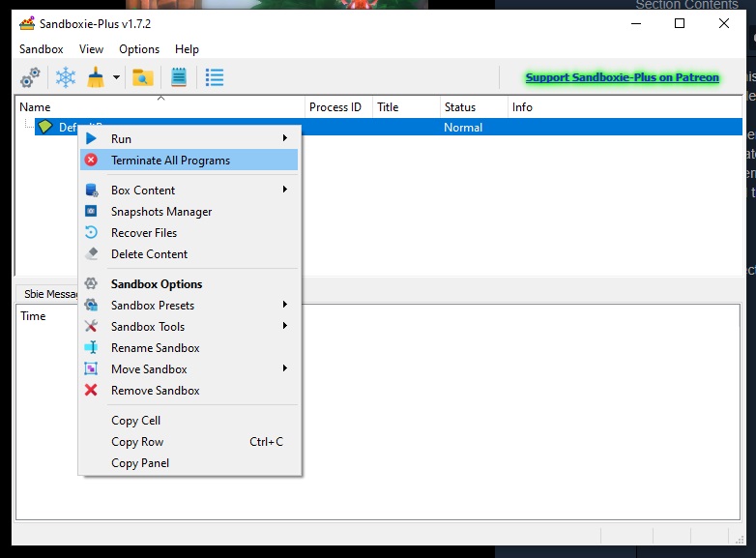Open the Help menu
This screenshot has width=756, height=558.
(x=187, y=49)
